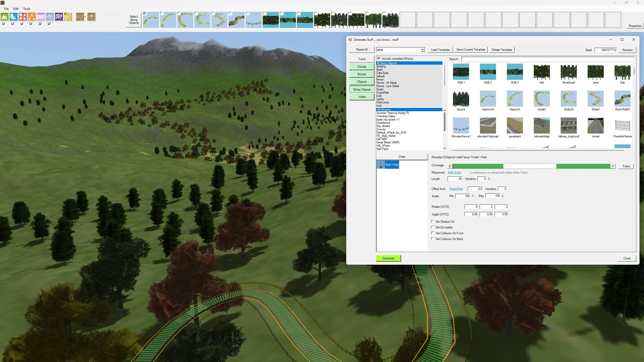Enable the Set Driveable checkbox

click(433, 227)
